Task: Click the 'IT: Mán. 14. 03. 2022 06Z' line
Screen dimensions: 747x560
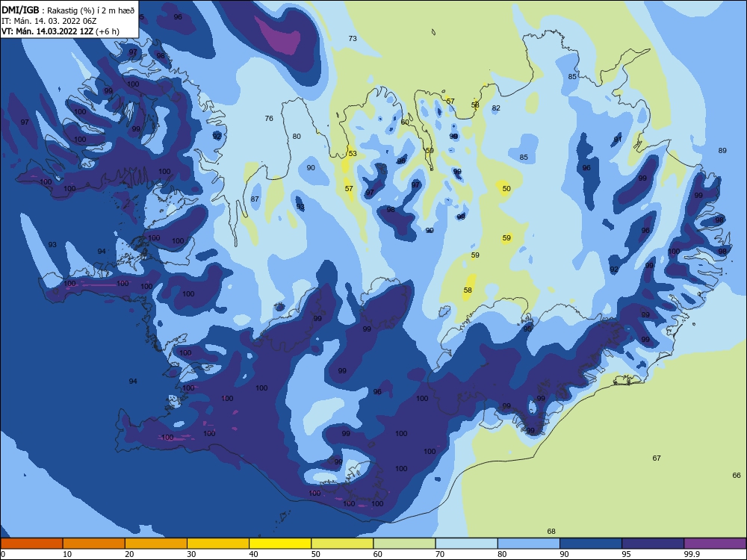Action: (49, 21)
